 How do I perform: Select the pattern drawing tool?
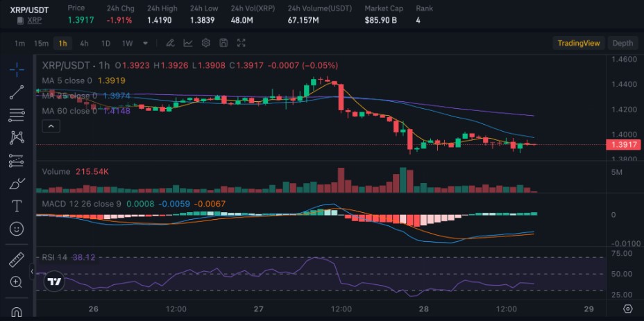(x=17, y=137)
